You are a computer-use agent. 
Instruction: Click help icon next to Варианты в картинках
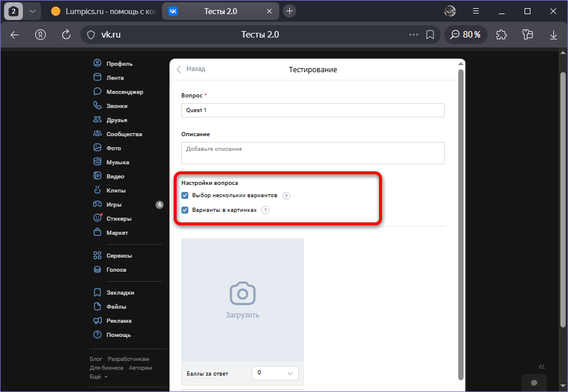point(265,210)
